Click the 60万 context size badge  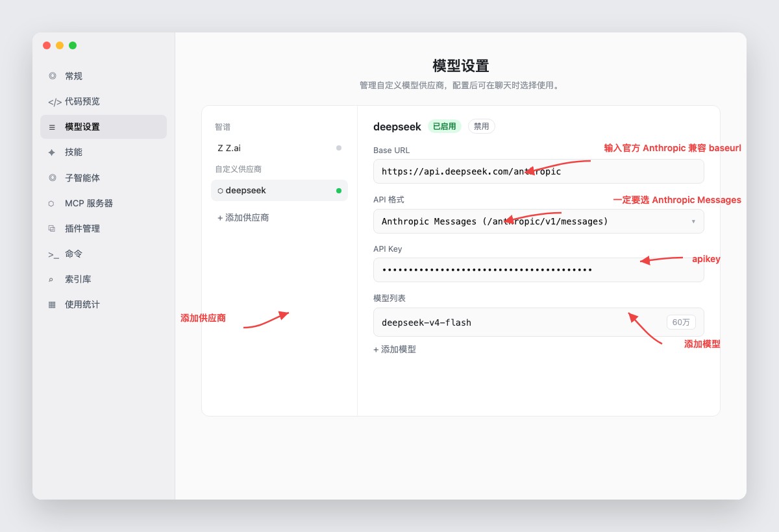681,322
